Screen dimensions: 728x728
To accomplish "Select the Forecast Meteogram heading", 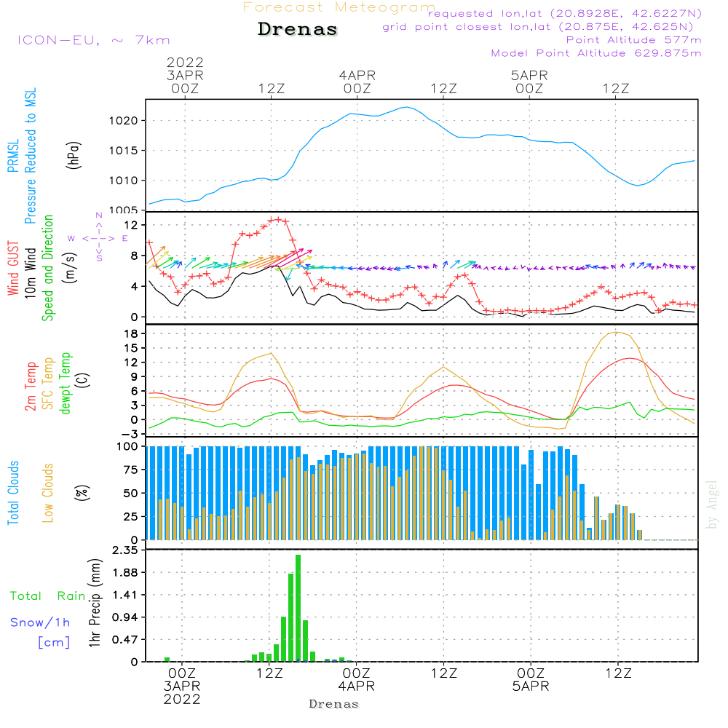I will (339, 7).
